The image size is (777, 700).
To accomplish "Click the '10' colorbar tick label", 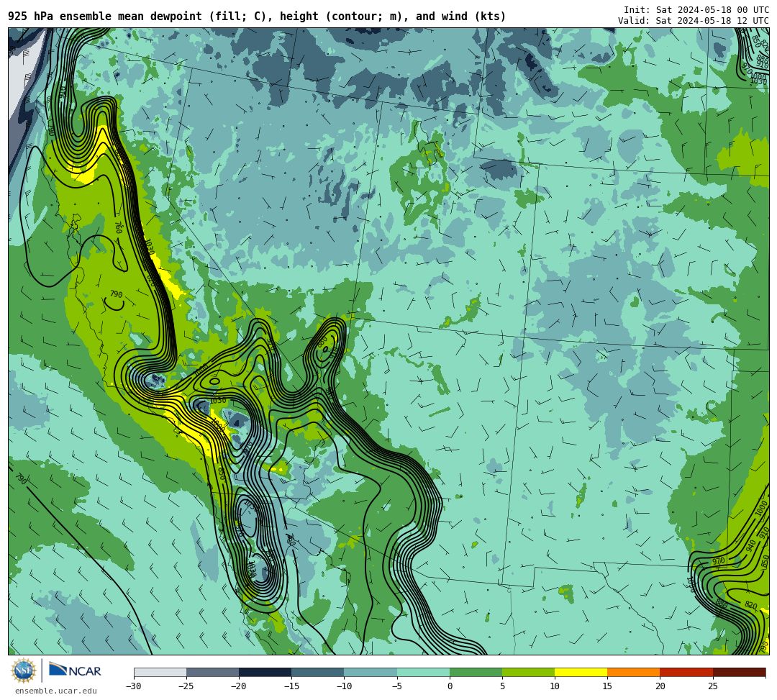I will pos(555,686).
